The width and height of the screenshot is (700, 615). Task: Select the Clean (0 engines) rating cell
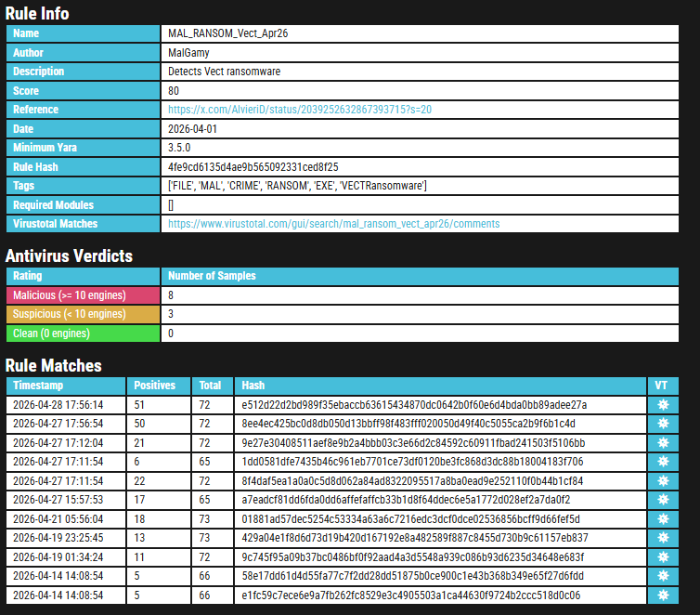pos(83,334)
